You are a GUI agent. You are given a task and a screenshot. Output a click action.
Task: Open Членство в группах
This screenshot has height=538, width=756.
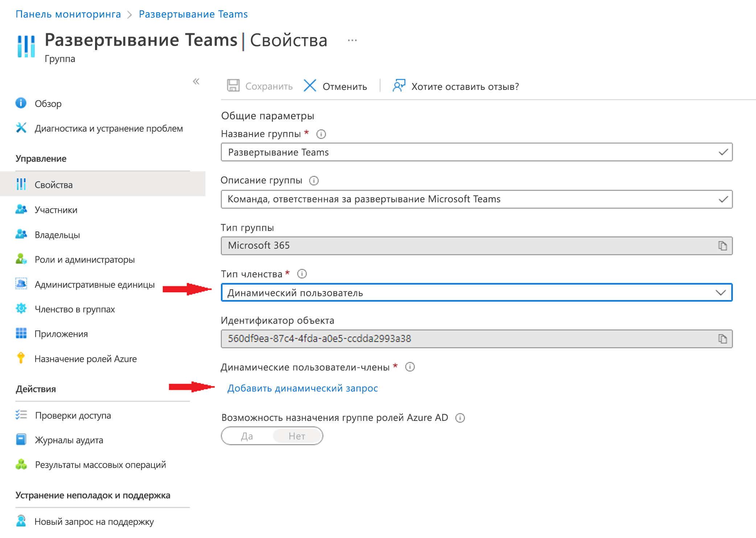pyautogui.click(x=75, y=309)
